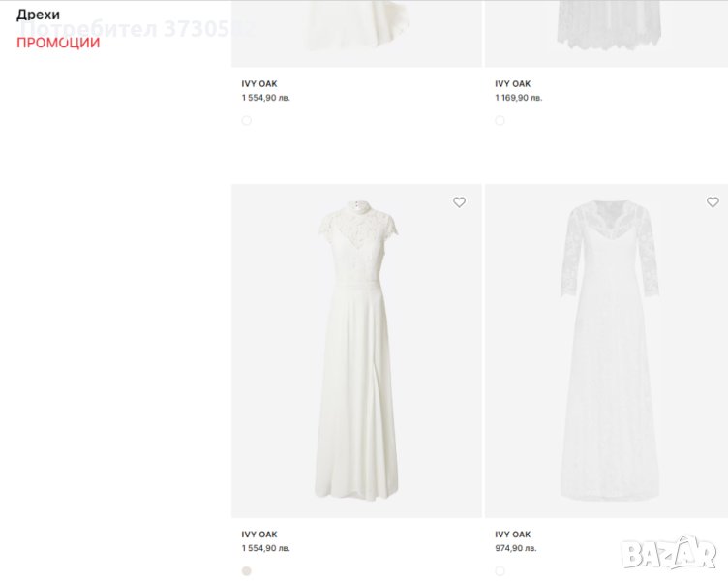Click the 1 554,90 лв. price below the high-neck dress
Viewport: 728px width, 581px height.
coord(265,548)
